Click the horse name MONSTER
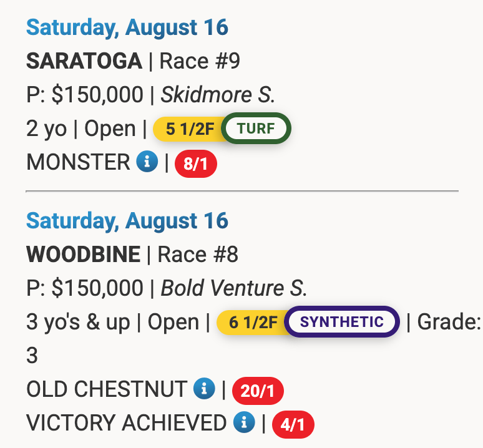 pyautogui.click(x=78, y=163)
